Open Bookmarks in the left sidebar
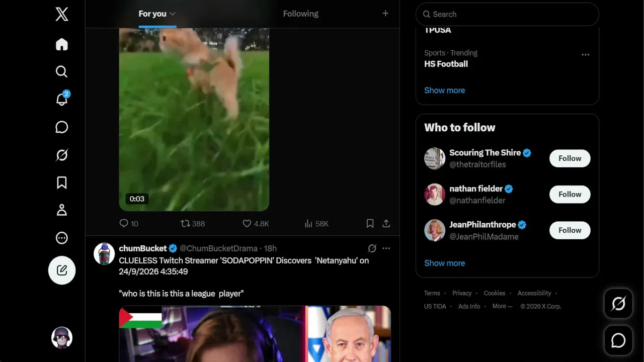Screen dimensions: 644x362 tap(62, 183)
